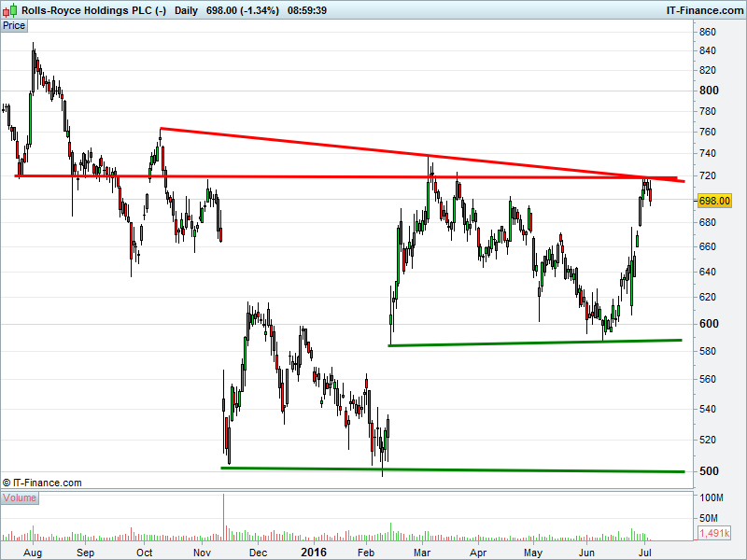Image resolution: width=747 pixels, height=560 pixels.
Task: Select the descending red trendline
Action: pos(422,155)
